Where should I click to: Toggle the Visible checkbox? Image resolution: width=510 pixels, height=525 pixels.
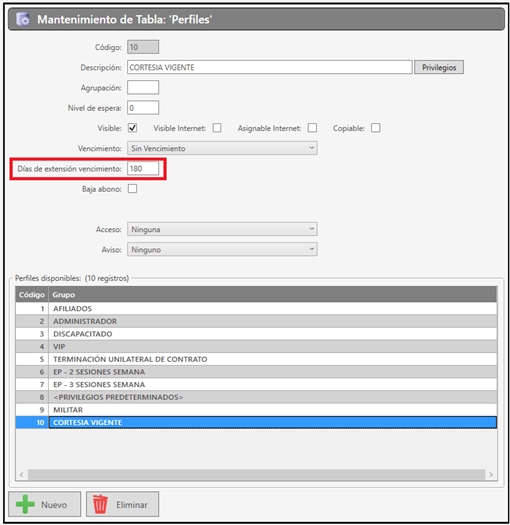[x=133, y=128]
